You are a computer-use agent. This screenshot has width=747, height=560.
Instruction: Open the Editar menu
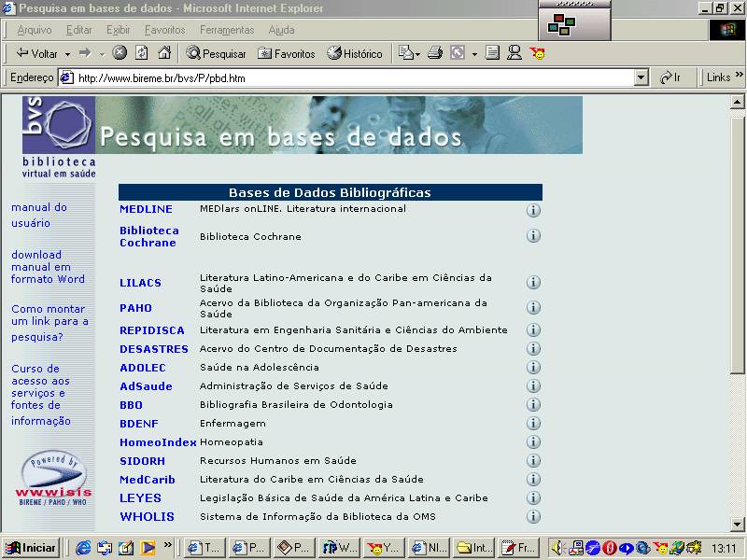78,30
